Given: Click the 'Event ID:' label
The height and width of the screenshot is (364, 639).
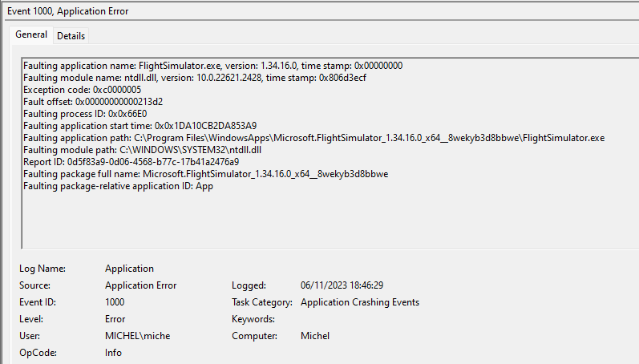Looking at the screenshot, I should (x=38, y=302).
